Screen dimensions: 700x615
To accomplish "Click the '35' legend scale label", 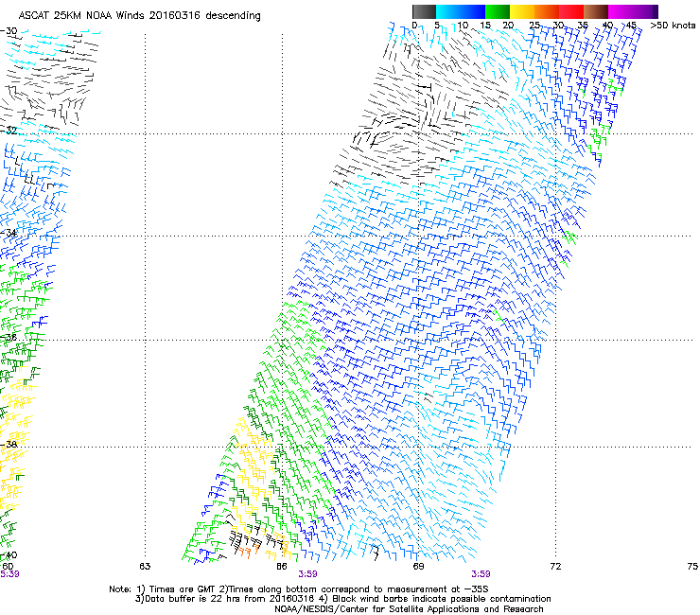I will click(583, 26).
